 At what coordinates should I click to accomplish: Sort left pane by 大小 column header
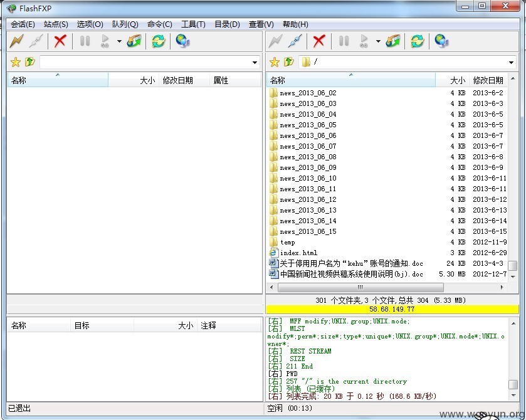(134, 80)
